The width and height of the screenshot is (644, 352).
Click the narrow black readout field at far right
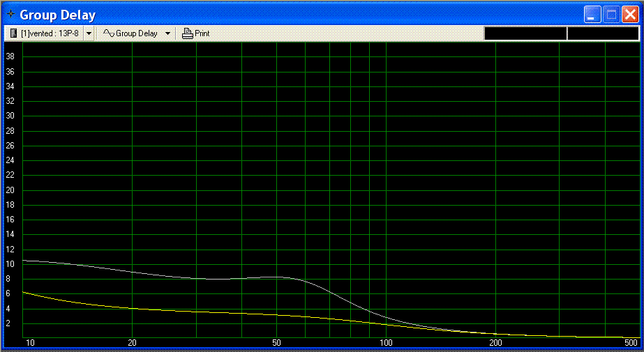[x=603, y=33]
